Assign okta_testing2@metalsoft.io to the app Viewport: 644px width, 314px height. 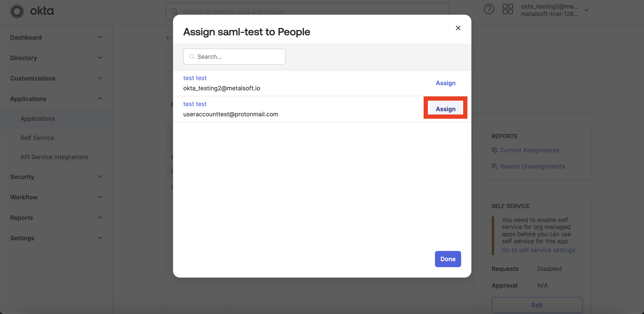(446, 83)
